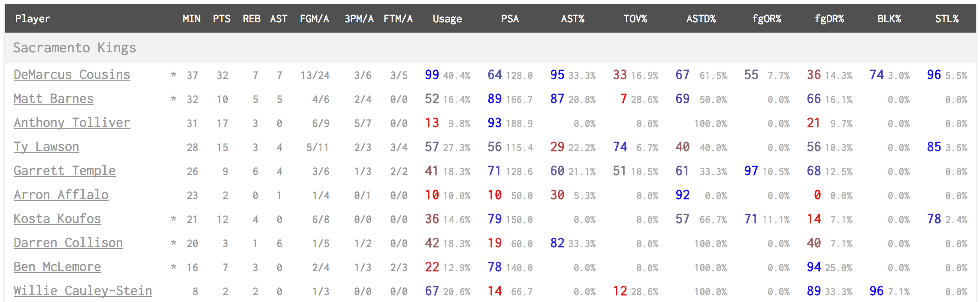Click the Player column header

[33, 19]
